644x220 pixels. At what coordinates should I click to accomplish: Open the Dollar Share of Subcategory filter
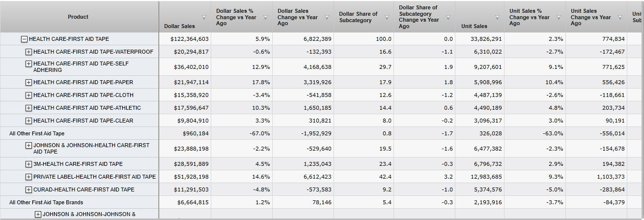pyautogui.click(x=387, y=17)
